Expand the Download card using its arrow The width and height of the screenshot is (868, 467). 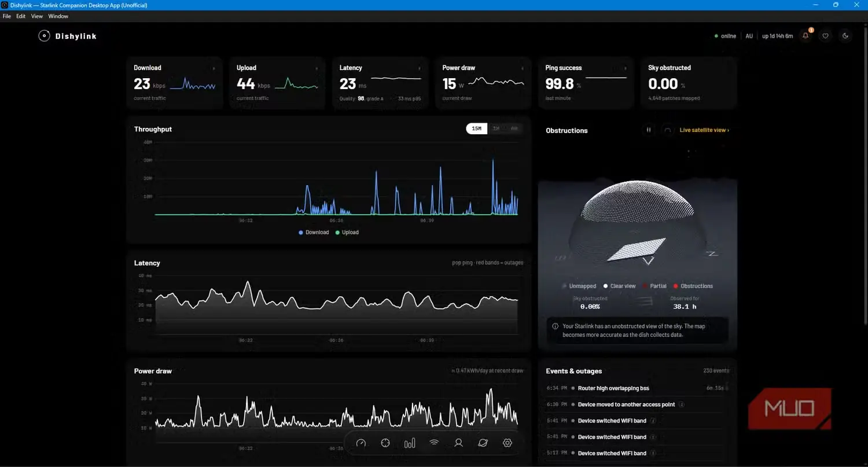pyautogui.click(x=214, y=68)
